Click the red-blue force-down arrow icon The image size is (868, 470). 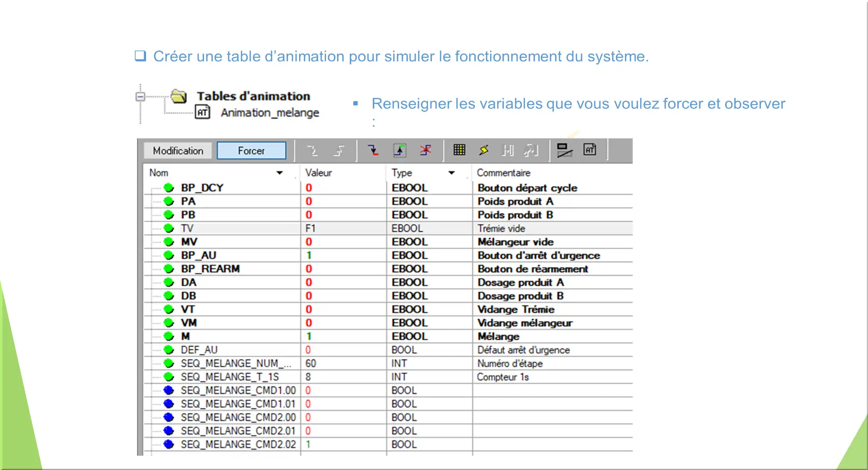coord(373,150)
